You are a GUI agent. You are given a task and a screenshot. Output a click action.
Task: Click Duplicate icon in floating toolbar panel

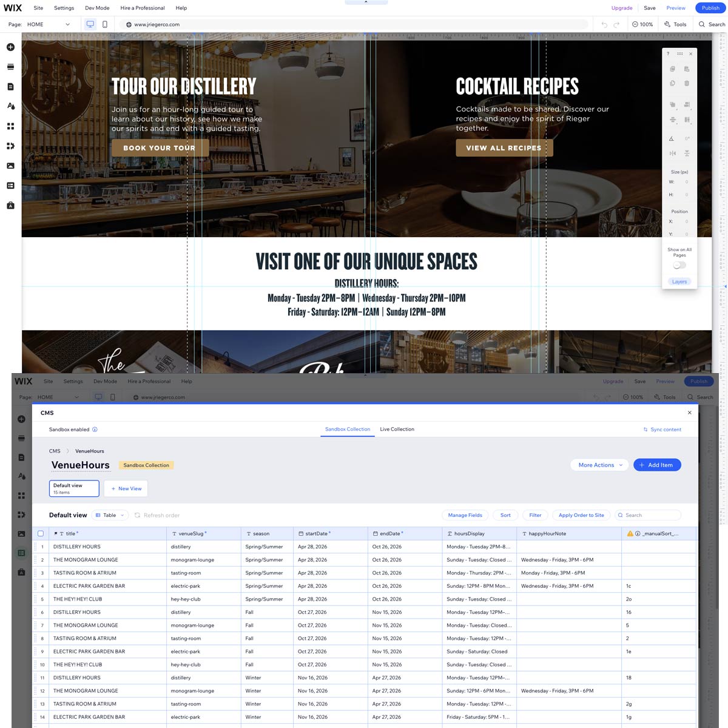click(x=672, y=83)
